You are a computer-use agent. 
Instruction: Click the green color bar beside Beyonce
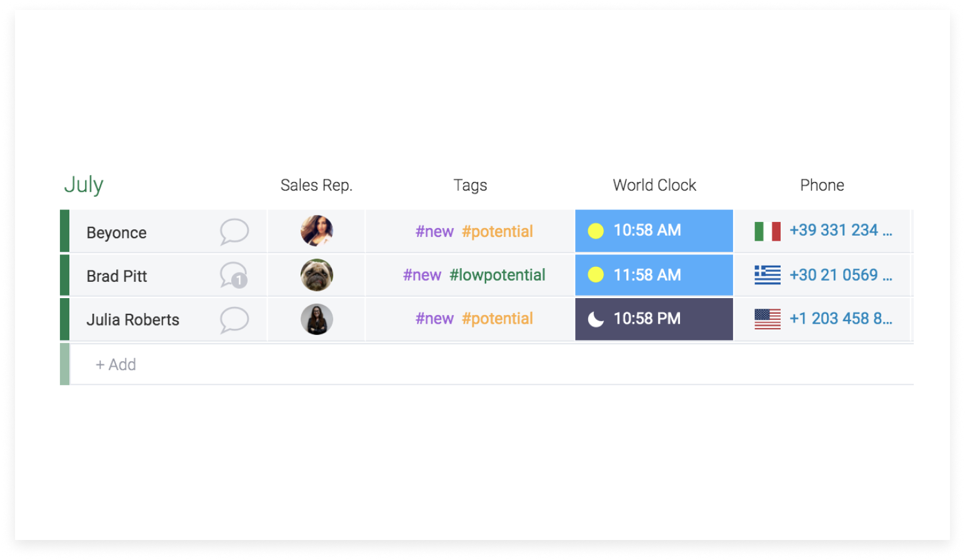[x=64, y=231]
